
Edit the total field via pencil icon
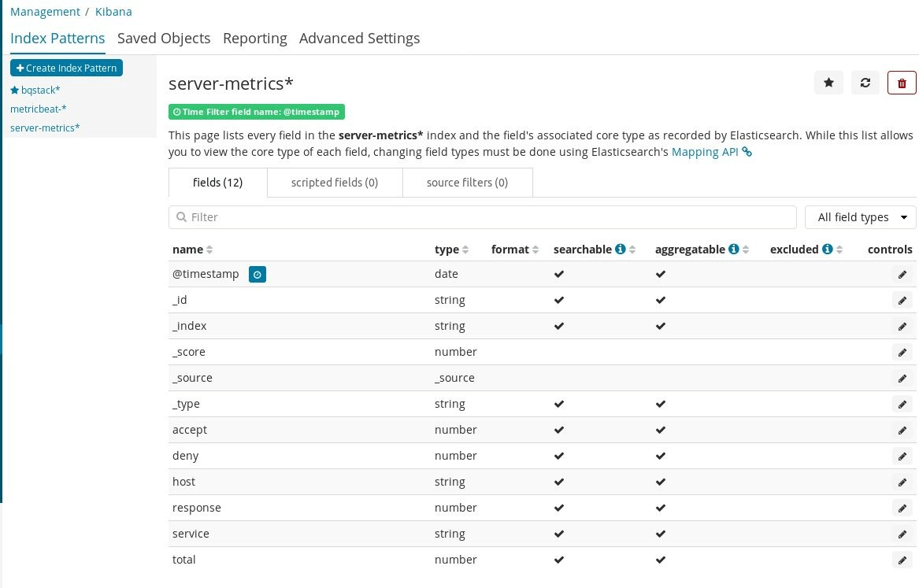pyautogui.click(x=902, y=560)
